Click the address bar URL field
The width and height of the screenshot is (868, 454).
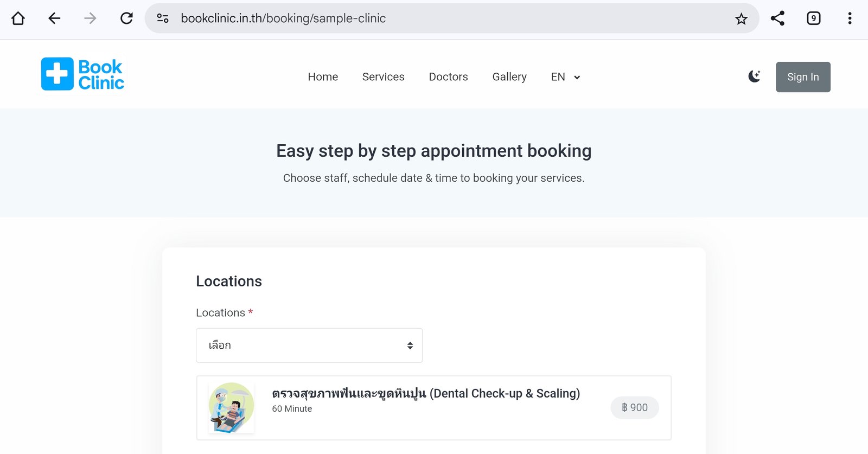(x=434, y=18)
